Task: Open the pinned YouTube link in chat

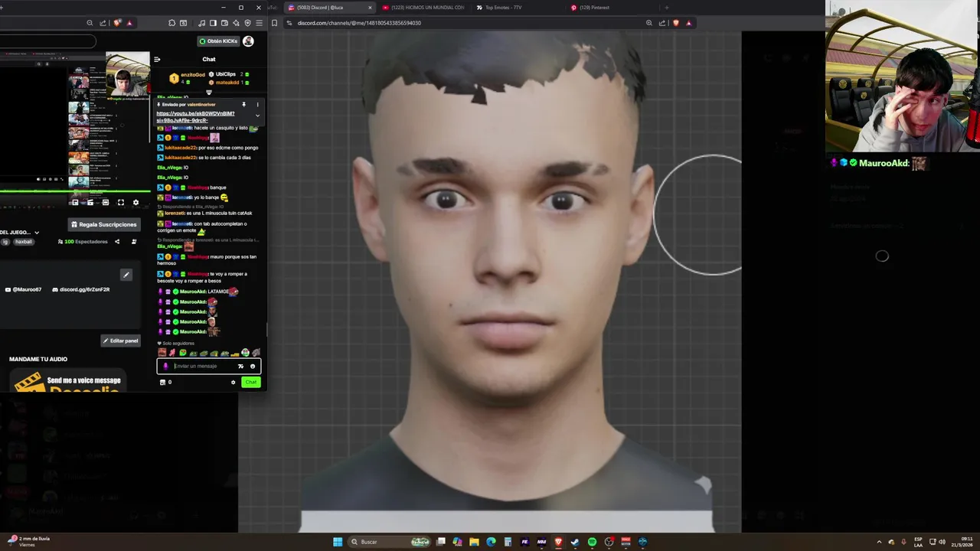Action: (195, 116)
